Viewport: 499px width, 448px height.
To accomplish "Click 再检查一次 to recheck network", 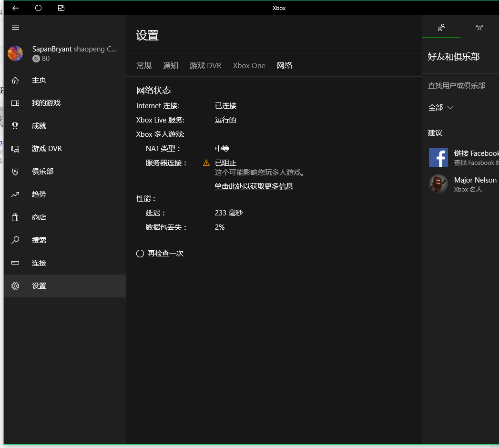I will 160,254.
